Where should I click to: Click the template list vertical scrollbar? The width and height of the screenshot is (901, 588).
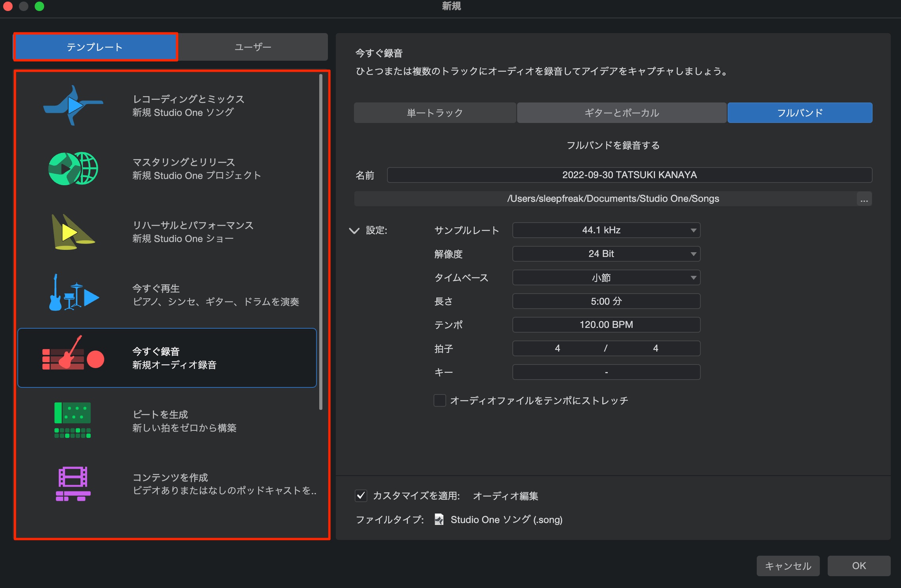(321, 242)
